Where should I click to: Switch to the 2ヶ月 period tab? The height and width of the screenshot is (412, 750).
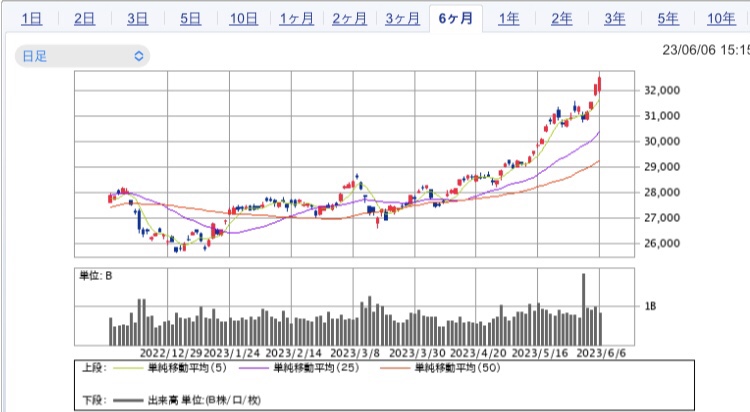point(350,19)
